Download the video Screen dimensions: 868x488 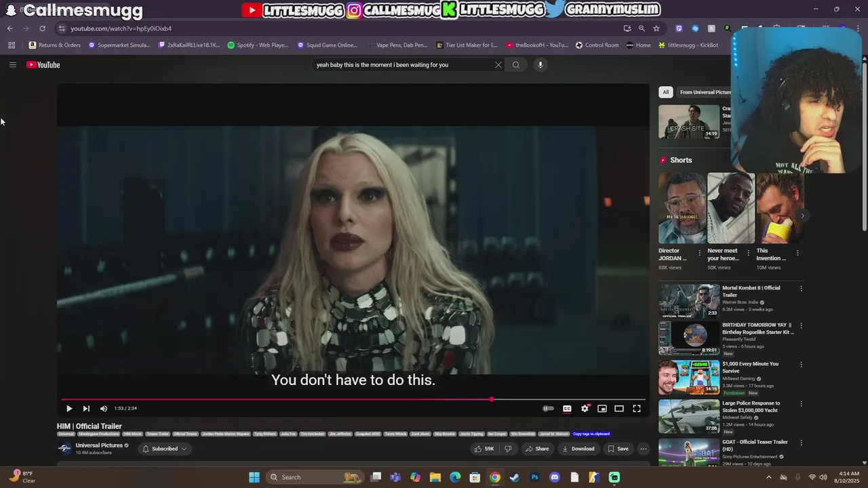pos(578,449)
